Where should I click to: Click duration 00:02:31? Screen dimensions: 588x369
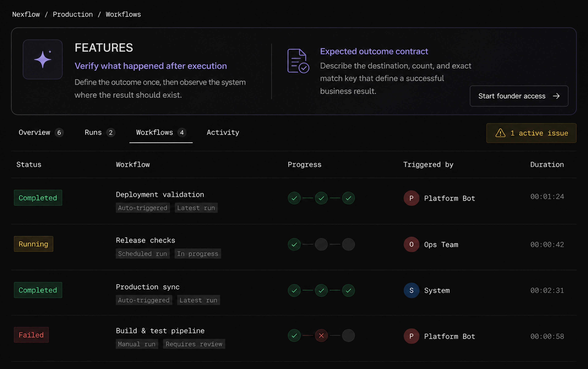pos(547,290)
